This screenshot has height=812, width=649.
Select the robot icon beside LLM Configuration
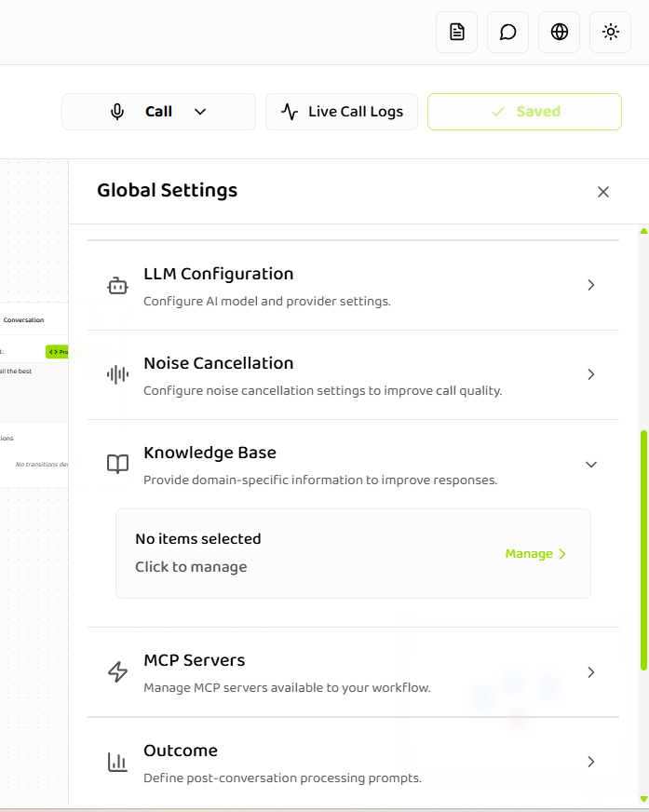117,285
